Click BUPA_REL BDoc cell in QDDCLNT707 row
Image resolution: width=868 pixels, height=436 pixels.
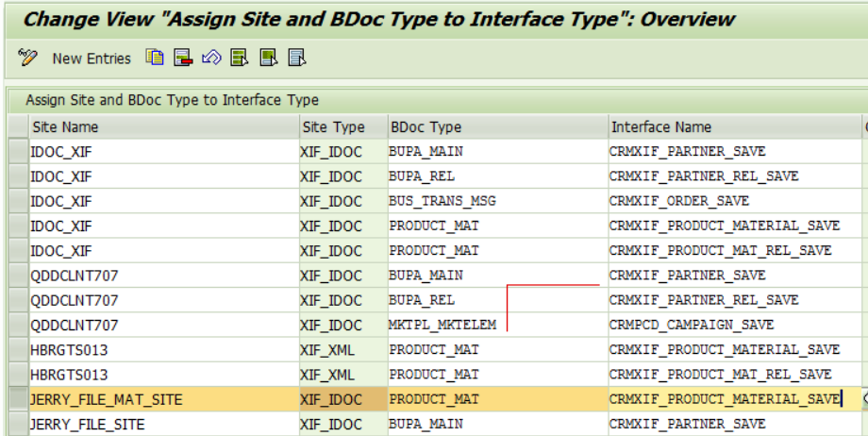(498, 300)
